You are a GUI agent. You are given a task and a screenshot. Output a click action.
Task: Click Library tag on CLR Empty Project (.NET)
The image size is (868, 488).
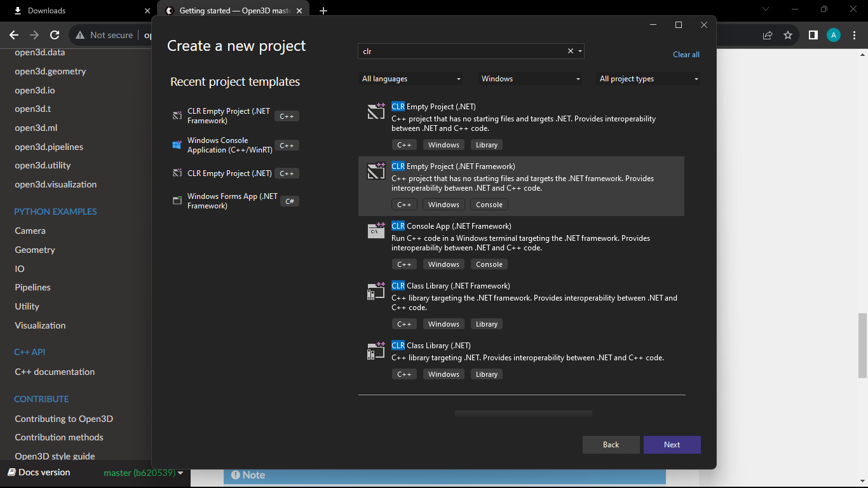click(x=487, y=145)
